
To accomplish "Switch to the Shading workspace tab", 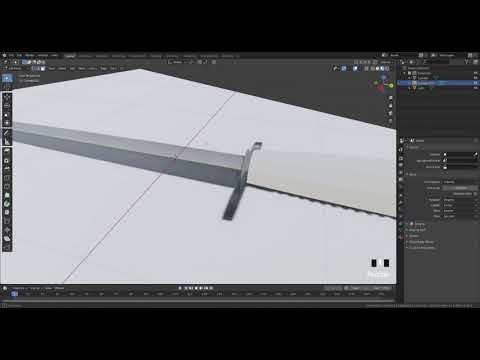I will coord(156,56).
